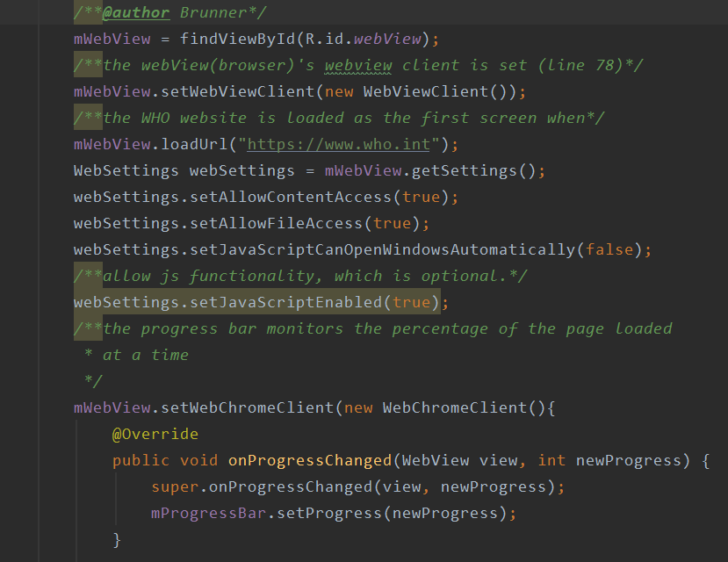Click the R.id.webView resource reference
This screenshot has height=562, width=728.
click(x=363, y=39)
